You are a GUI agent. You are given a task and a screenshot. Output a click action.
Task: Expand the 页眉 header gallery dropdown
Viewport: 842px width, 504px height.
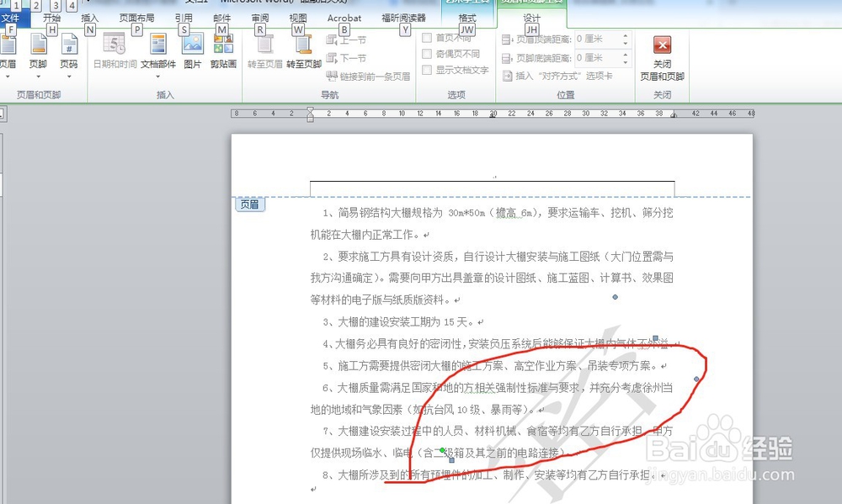[x=7, y=77]
